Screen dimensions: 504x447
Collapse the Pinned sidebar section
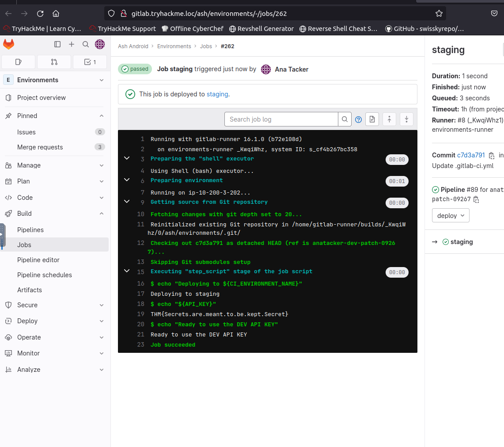(x=55, y=116)
